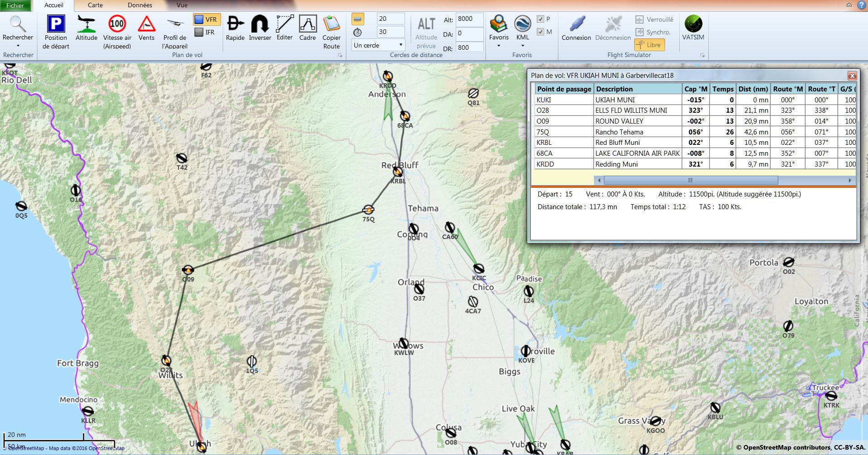Image resolution: width=868 pixels, height=455 pixels.
Task: Click the DR input field showing 800
Action: pos(469,47)
